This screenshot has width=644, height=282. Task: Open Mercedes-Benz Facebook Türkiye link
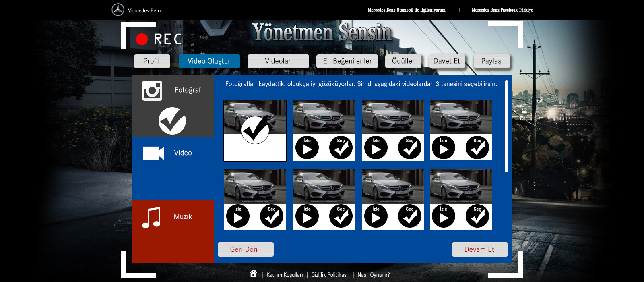tap(502, 10)
